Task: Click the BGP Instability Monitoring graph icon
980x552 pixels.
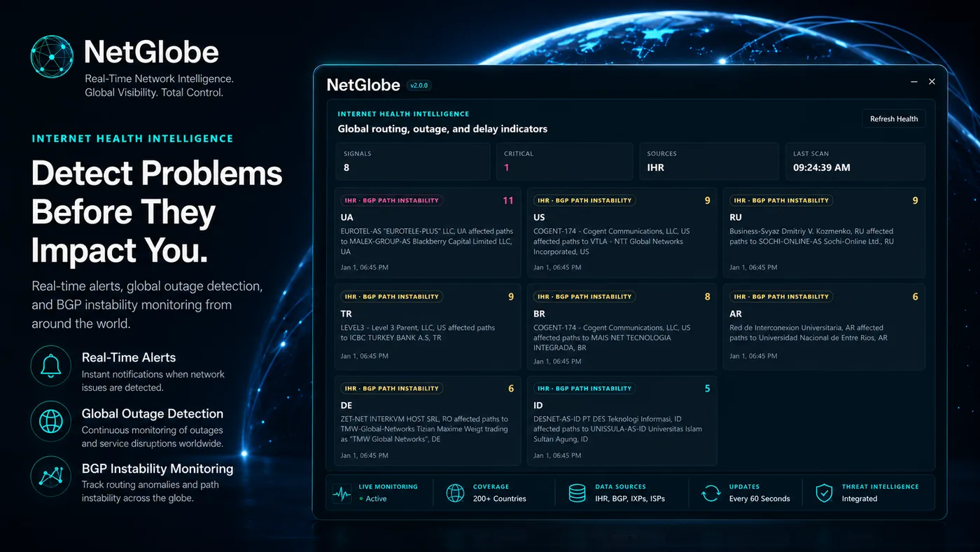Action: click(51, 476)
